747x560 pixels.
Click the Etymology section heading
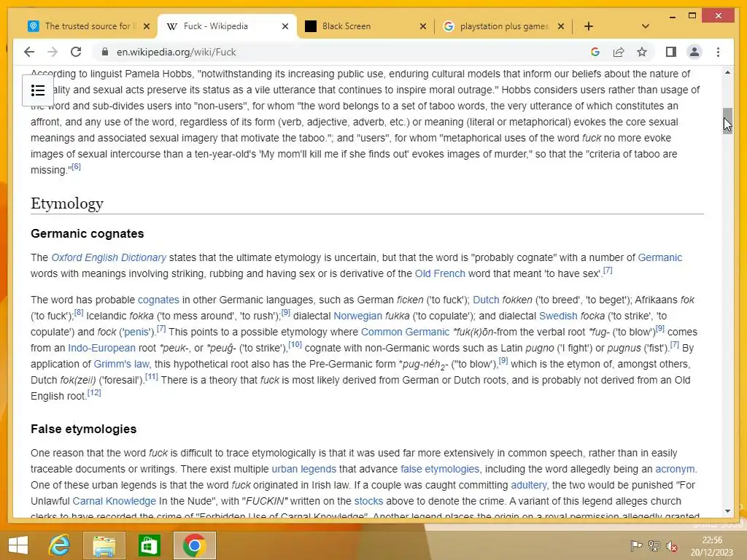pos(67,203)
